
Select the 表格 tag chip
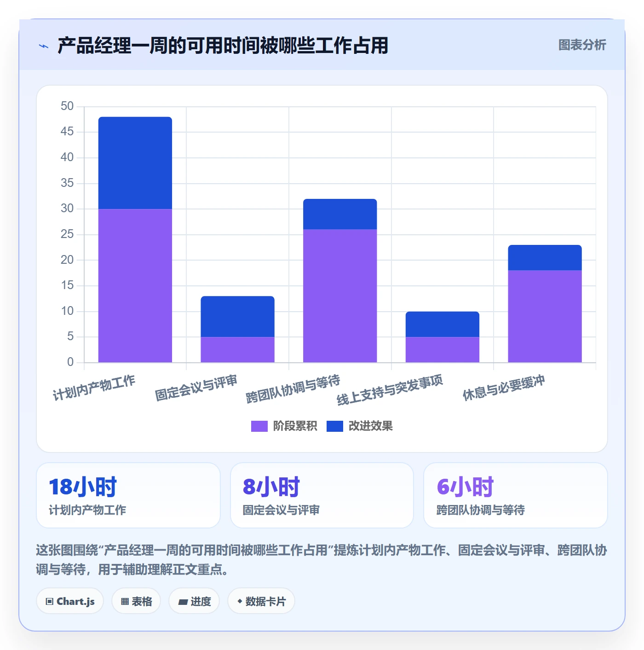136,601
